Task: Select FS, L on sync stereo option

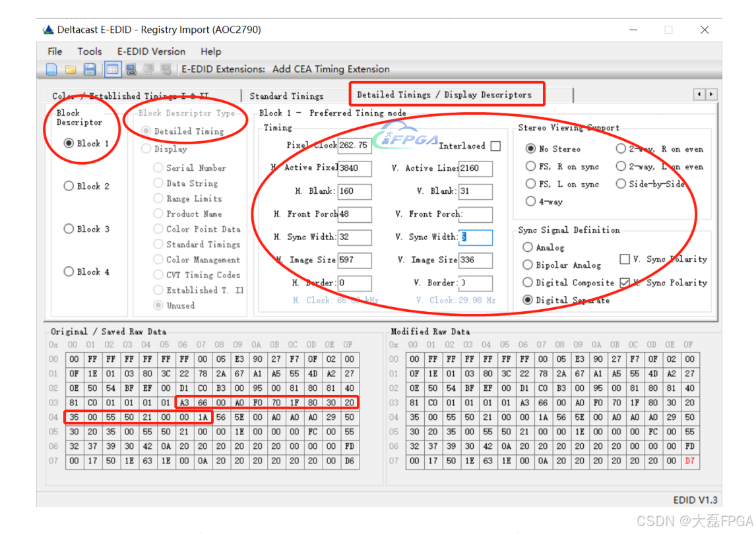Action: pos(531,184)
